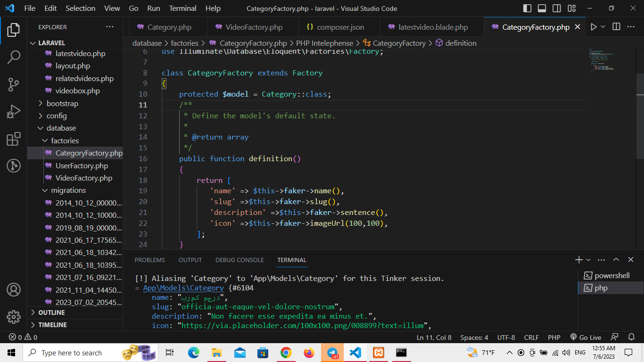Open the Git Graph activity bar icon
Screen dimensions: 644x362
(x=13, y=165)
